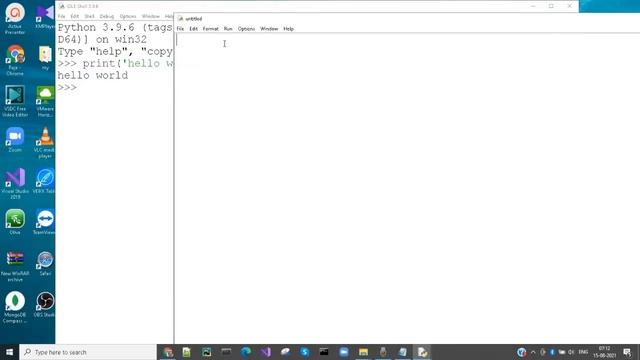This screenshot has height=360, width=640.
Task: Click the ENG language indicator
Action: coord(584,352)
